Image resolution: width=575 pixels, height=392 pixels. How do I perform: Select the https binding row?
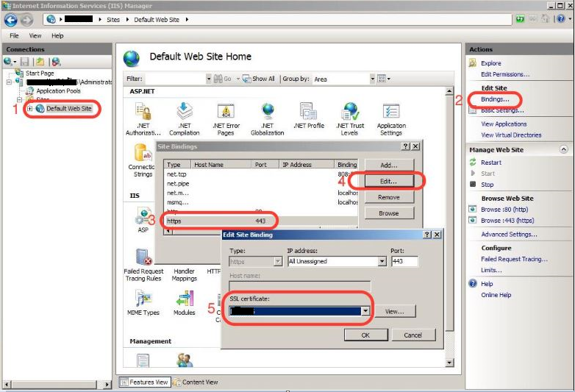tap(221, 219)
